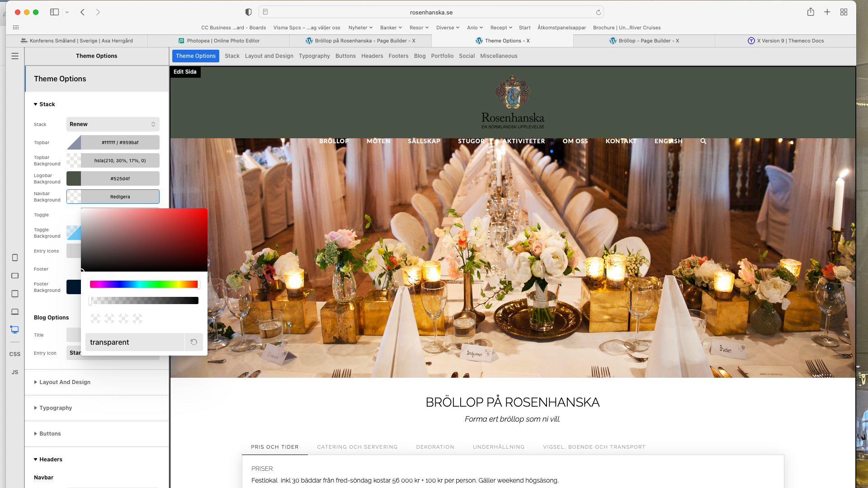Expand the Layout And Design section
This screenshot has width=868, height=488.
65,382
